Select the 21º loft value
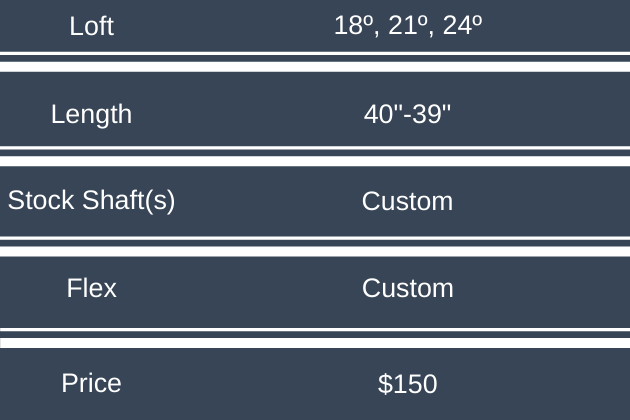Screen dimensions: 630x420 [x=407, y=26]
